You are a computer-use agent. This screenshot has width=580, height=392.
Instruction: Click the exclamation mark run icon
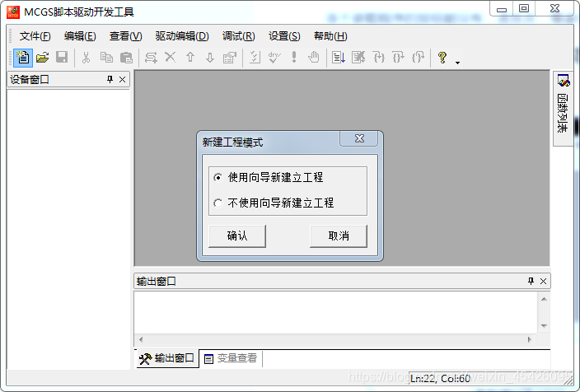click(294, 57)
